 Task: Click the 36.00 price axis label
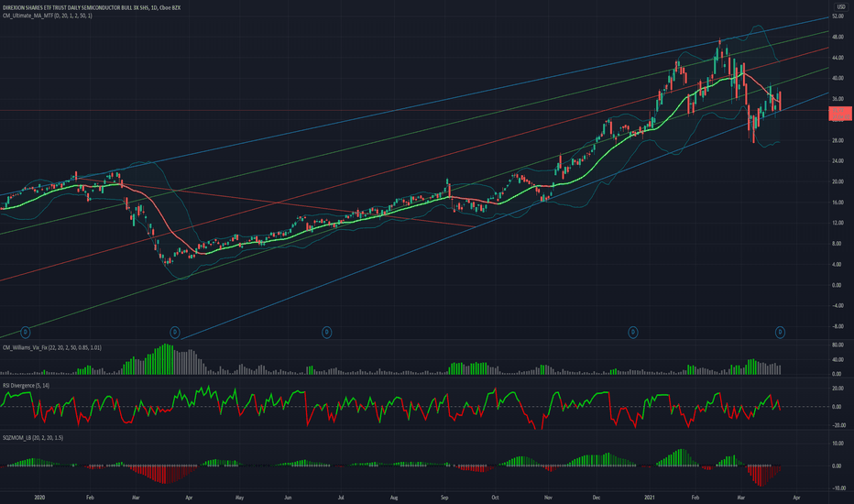coord(838,99)
